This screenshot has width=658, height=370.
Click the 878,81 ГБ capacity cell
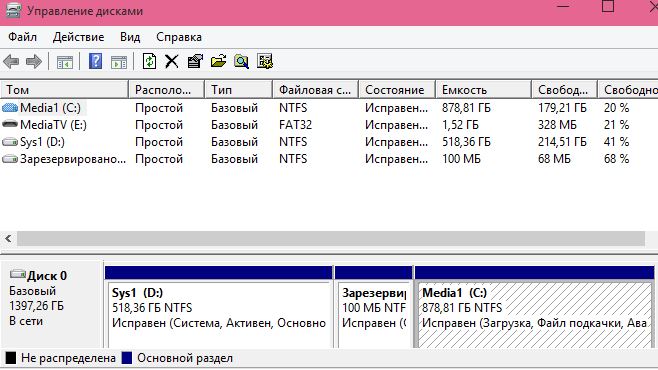466,108
